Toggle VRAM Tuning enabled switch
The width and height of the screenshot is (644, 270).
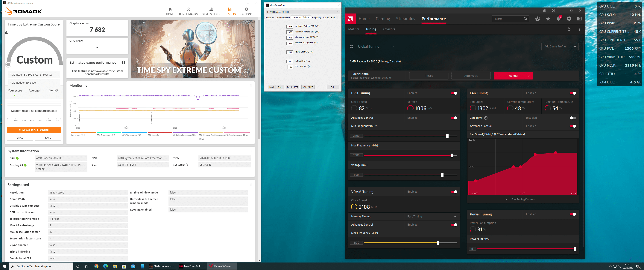(454, 192)
